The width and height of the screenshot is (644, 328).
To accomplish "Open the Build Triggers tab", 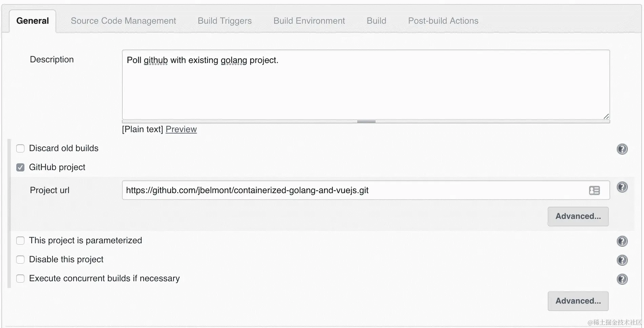I will [x=225, y=21].
